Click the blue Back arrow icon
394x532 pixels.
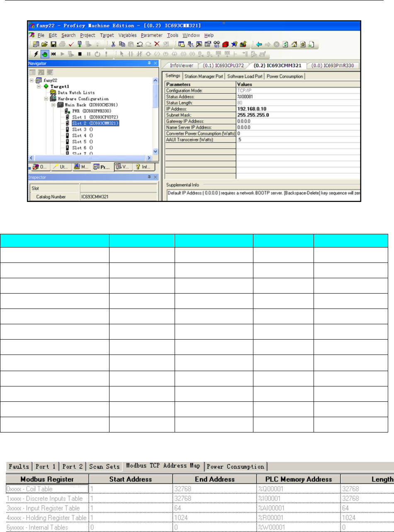pyautogui.click(x=259, y=44)
